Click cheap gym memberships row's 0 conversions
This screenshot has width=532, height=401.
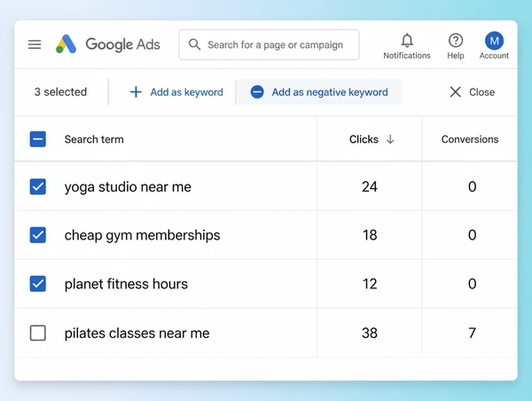[472, 235]
